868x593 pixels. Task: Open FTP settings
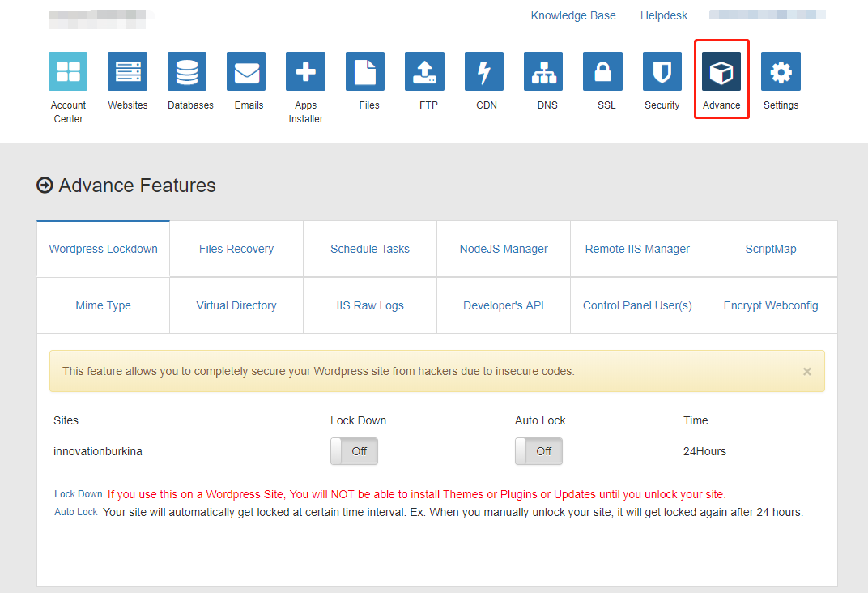424,71
